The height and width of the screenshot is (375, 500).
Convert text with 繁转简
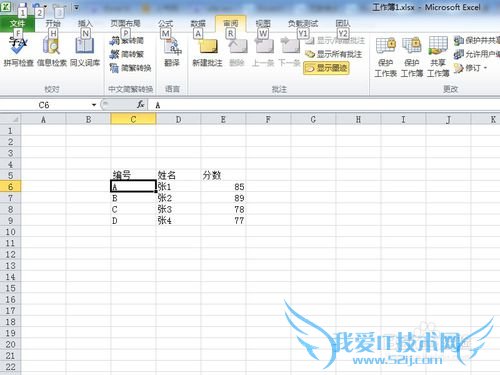pyautogui.click(x=127, y=41)
